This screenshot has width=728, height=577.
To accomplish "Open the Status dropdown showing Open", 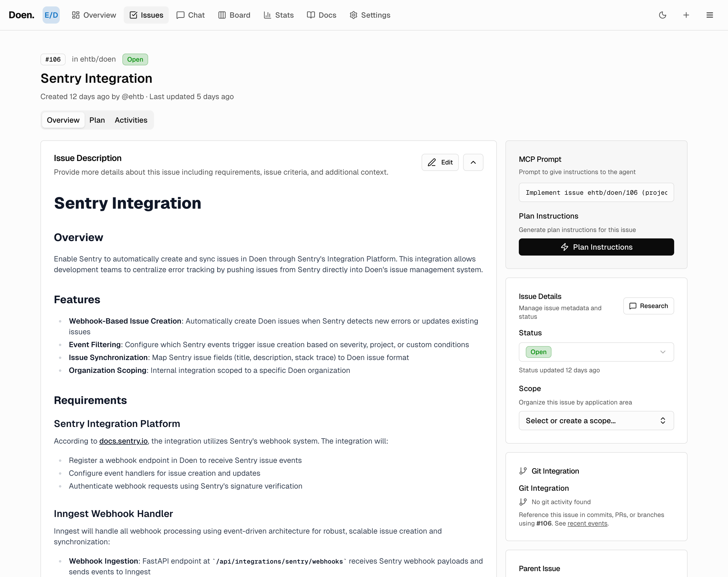I will 596,352.
